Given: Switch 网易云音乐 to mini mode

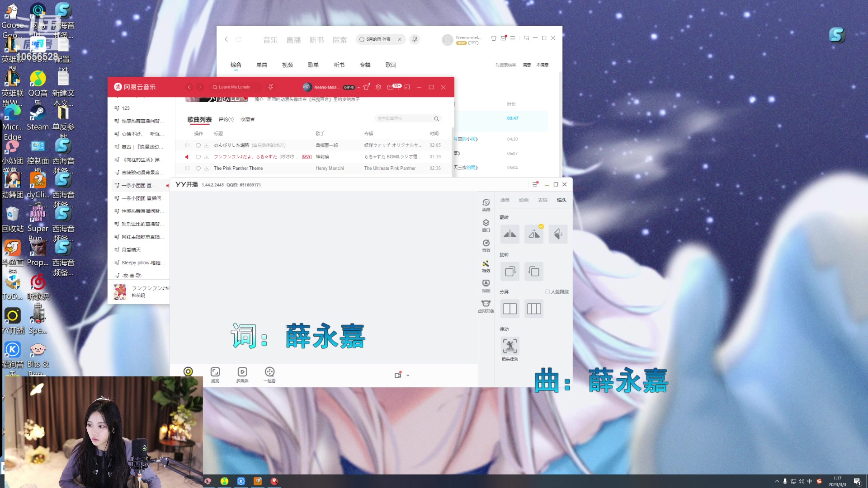Looking at the screenshot, I should click(407, 87).
